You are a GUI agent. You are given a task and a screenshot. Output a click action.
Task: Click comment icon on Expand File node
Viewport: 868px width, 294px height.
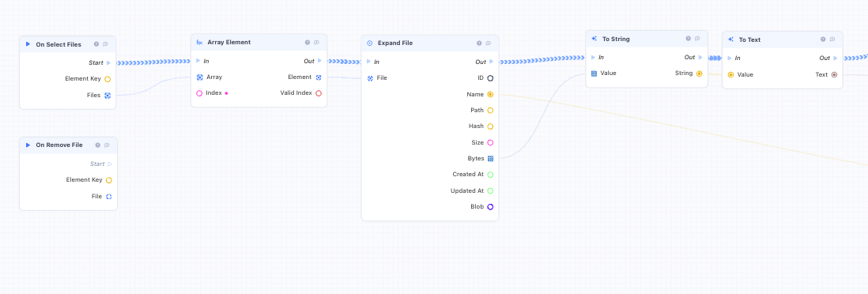489,43
